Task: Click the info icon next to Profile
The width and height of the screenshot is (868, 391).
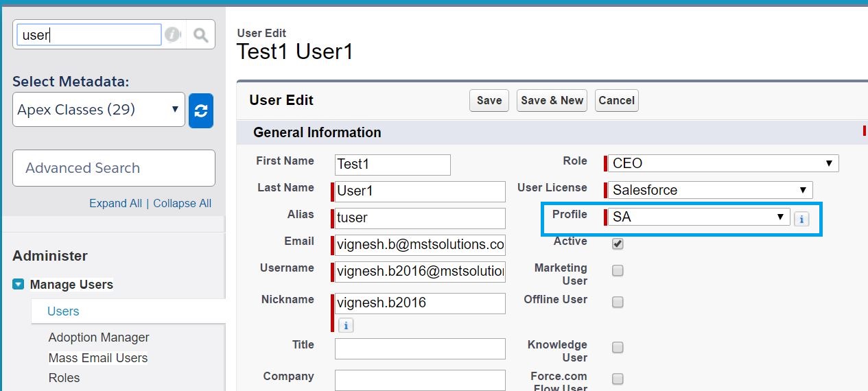Action: pos(801,218)
